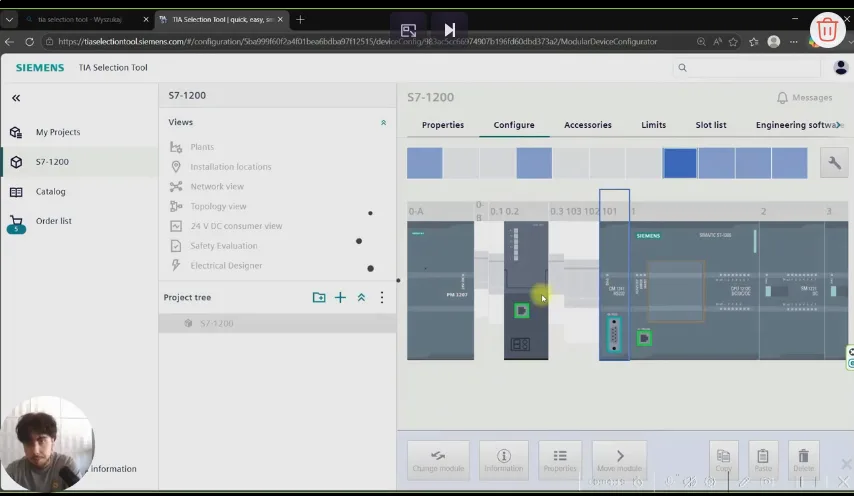Open the wrench configuration tool
This screenshot has width=854, height=496.
[834, 163]
